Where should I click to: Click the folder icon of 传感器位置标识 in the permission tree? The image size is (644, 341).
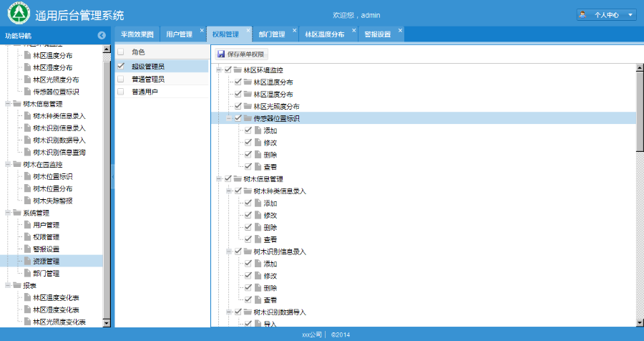click(248, 118)
